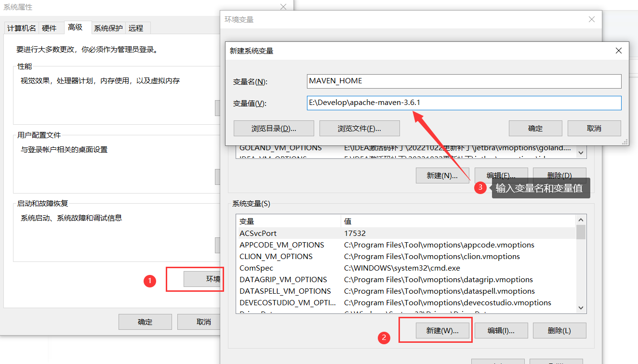The image size is (638, 364).
Task: Click user variables list scrollbar down arrow
Action: point(581,153)
